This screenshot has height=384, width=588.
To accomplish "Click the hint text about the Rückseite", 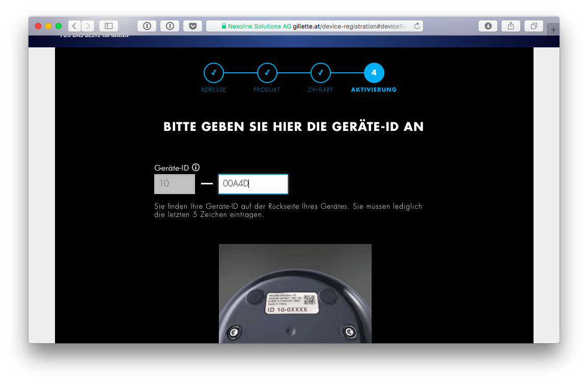I will [288, 210].
